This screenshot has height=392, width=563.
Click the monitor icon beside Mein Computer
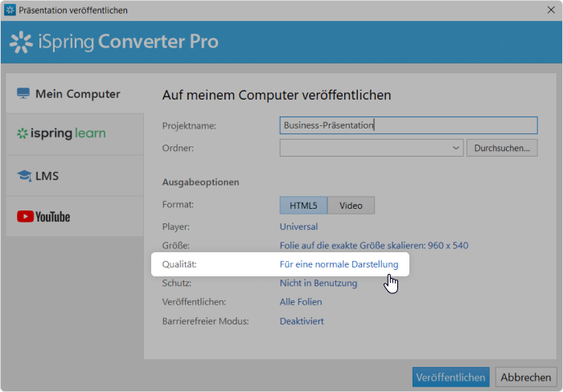tap(23, 93)
